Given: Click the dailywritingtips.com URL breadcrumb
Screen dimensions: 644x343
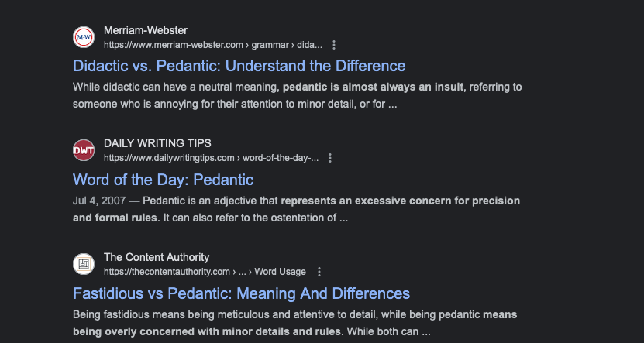Looking at the screenshot, I should [211, 158].
